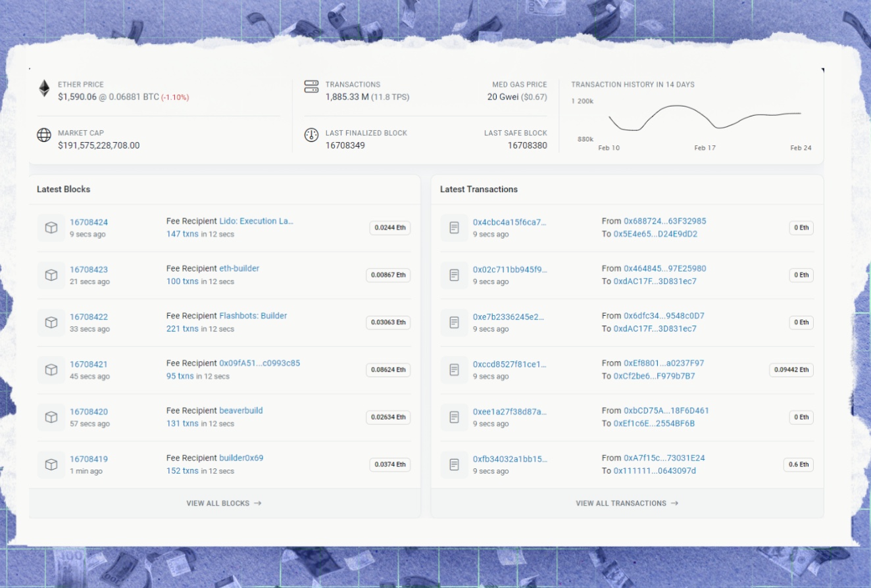Click the cube icon for block 16708419
The width and height of the screenshot is (871, 588).
51,464
